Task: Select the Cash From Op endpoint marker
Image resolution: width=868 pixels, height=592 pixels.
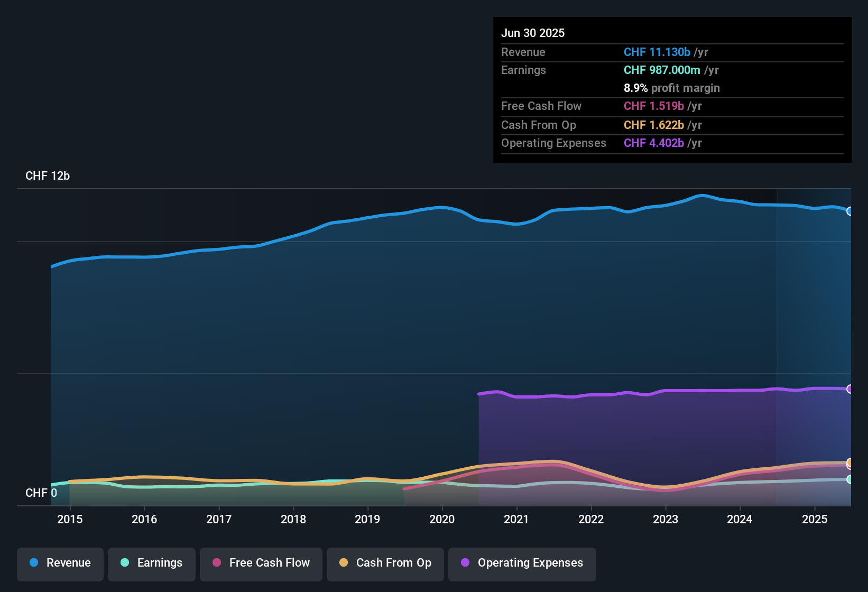Action: [850, 462]
